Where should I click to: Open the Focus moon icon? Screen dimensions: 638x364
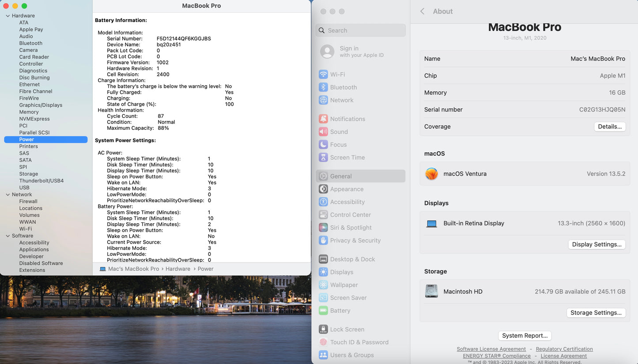323,145
